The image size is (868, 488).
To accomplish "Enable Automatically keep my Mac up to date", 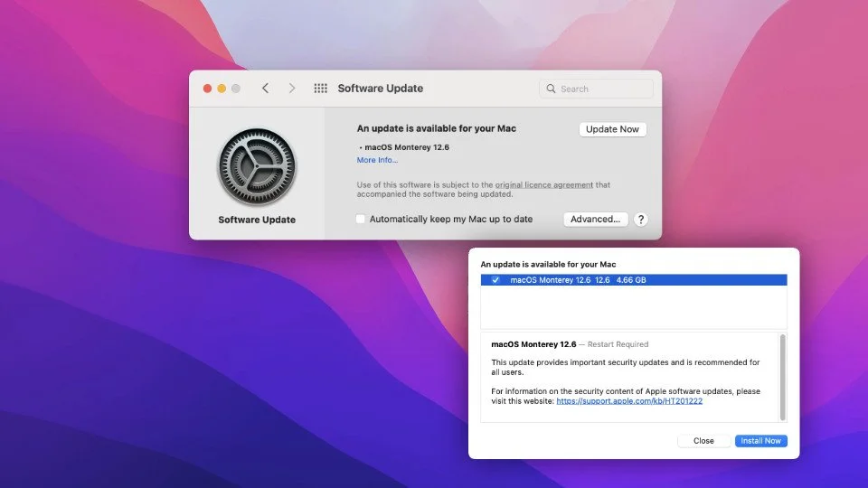I will click(x=361, y=219).
